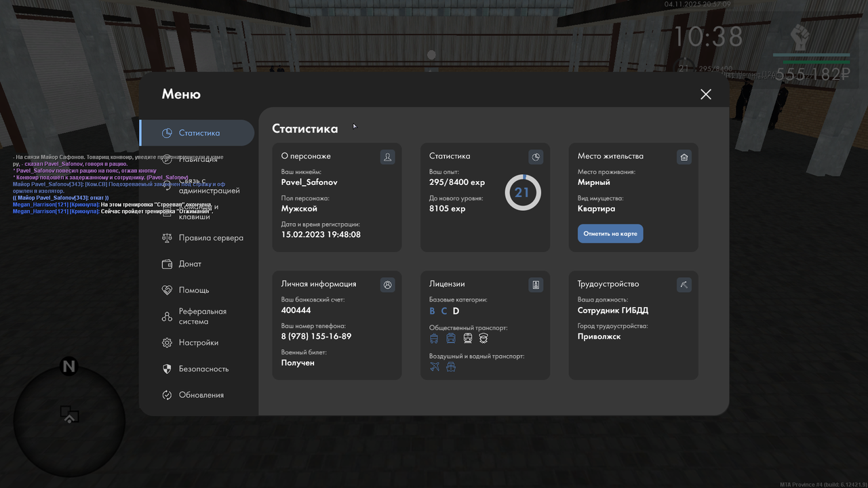
Task: Click the wallet icon beside Донат
Action: click(x=167, y=264)
